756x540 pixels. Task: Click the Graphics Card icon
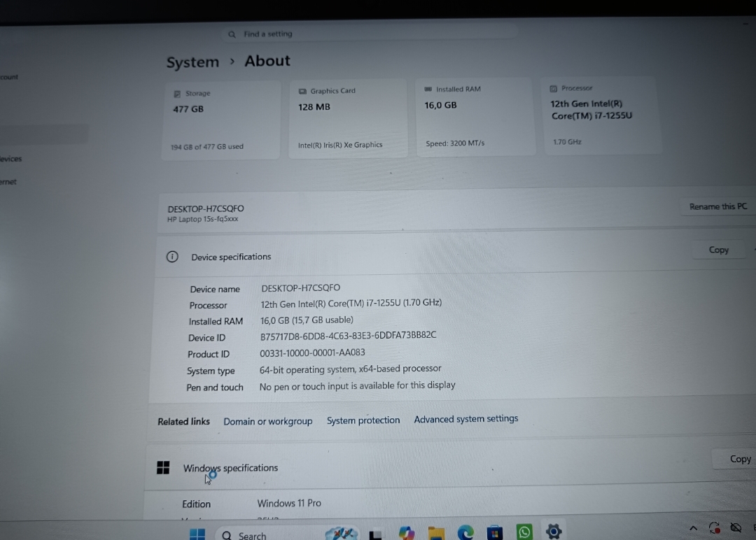pos(302,91)
